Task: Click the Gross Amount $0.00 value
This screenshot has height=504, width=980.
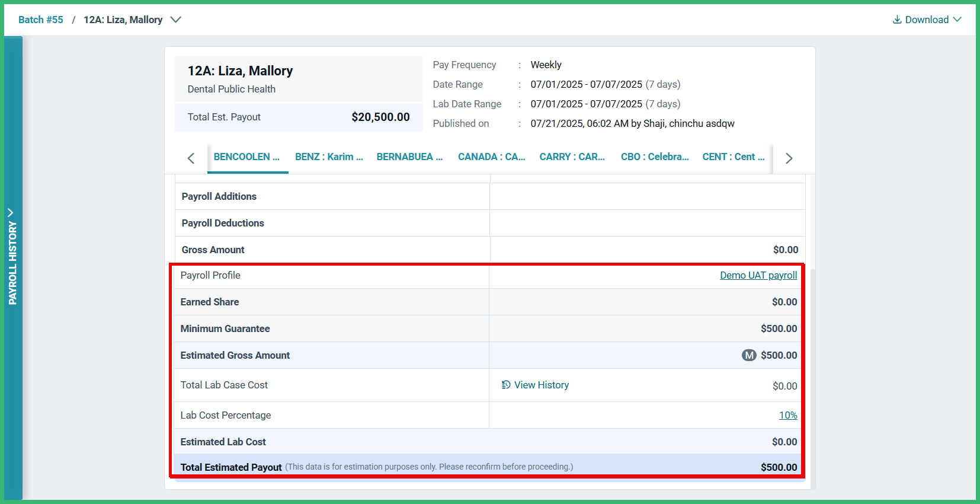Action: [x=786, y=250]
